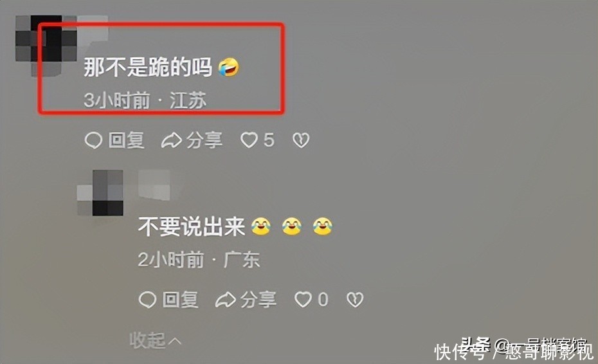Viewport: 598px width, 364px height.
Task: Open the pixelated avatar of the first commenter
Action: (x=46, y=46)
